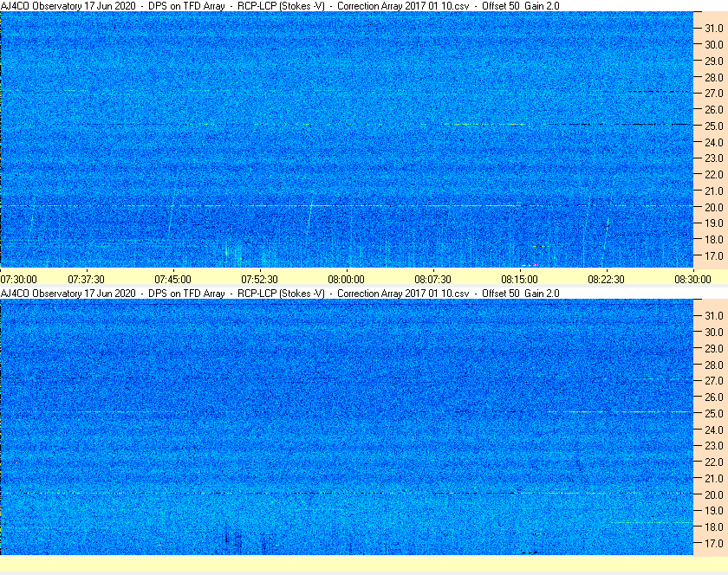
Task: Click the 31.0 frequency label of lower plot
Action: click(x=714, y=315)
